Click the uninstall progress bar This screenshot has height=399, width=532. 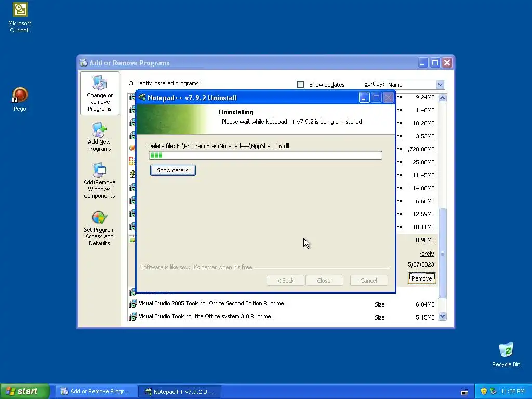click(x=265, y=155)
